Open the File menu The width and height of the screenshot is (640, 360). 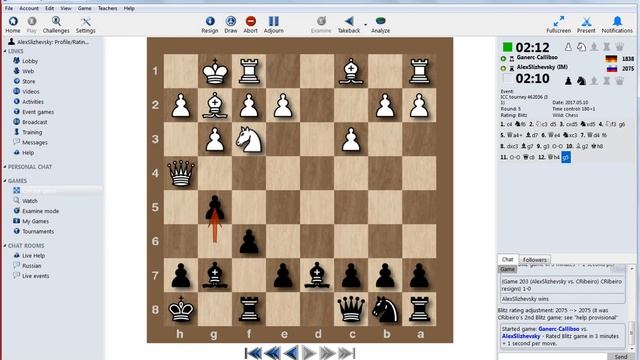click(x=9, y=8)
